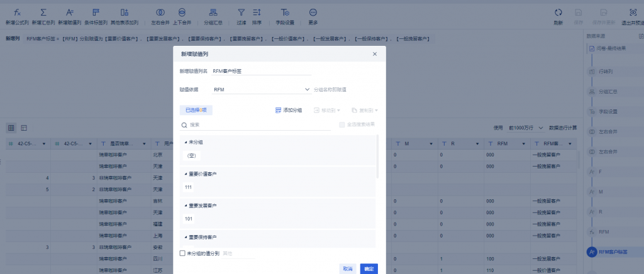Select the (空) value chip

192,156
